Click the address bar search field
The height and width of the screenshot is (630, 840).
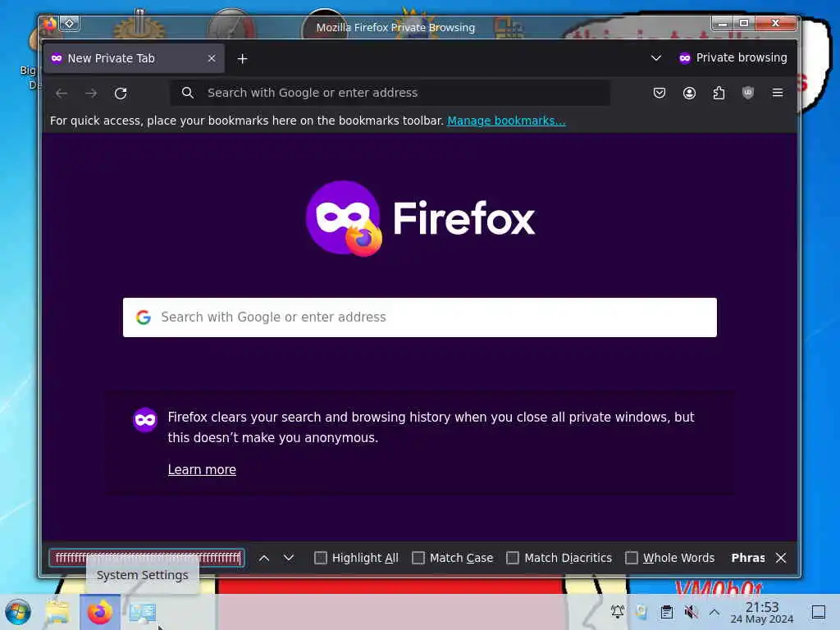pos(390,93)
